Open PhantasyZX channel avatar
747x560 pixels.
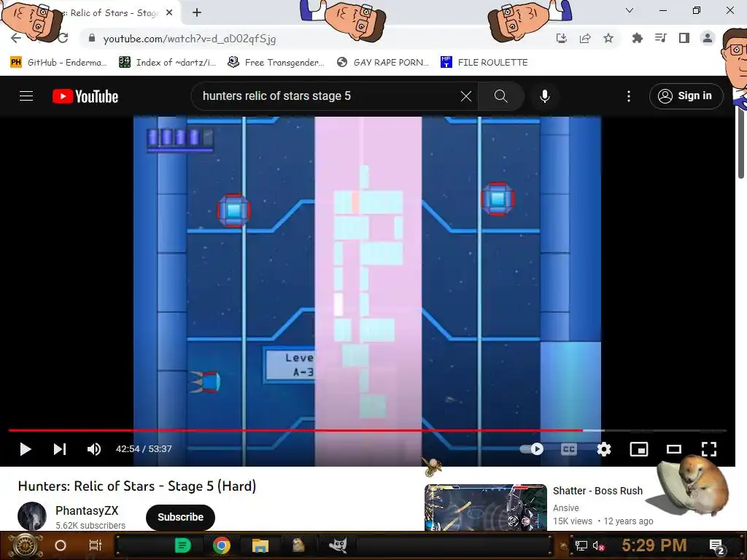coord(32,516)
